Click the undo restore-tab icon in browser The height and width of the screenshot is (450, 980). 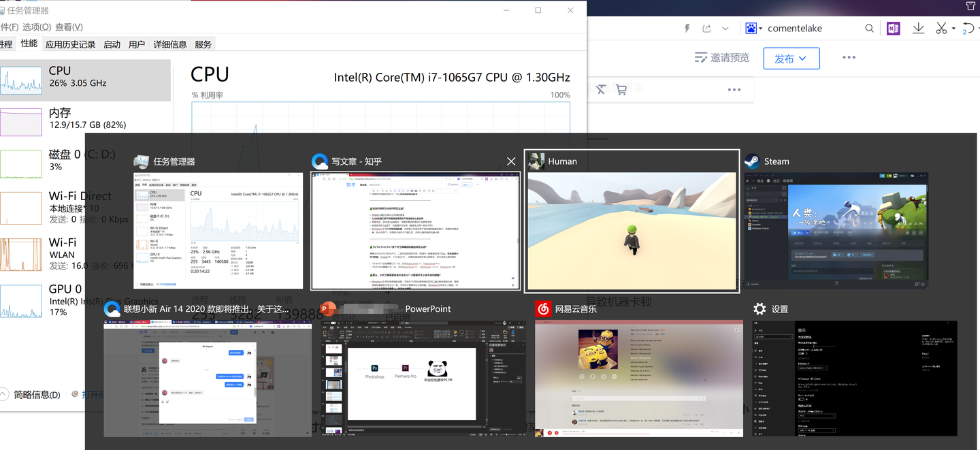click(968, 29)
